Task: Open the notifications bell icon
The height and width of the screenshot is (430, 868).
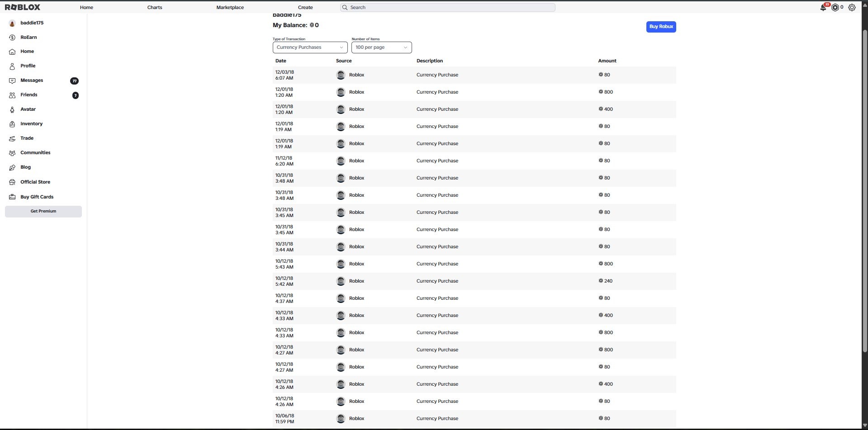Action: pyautogui.click(x=823, y=8)
